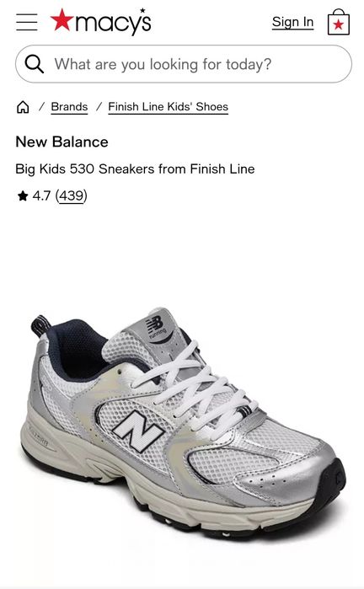Open the shopping bag icon

coord(339,22)
